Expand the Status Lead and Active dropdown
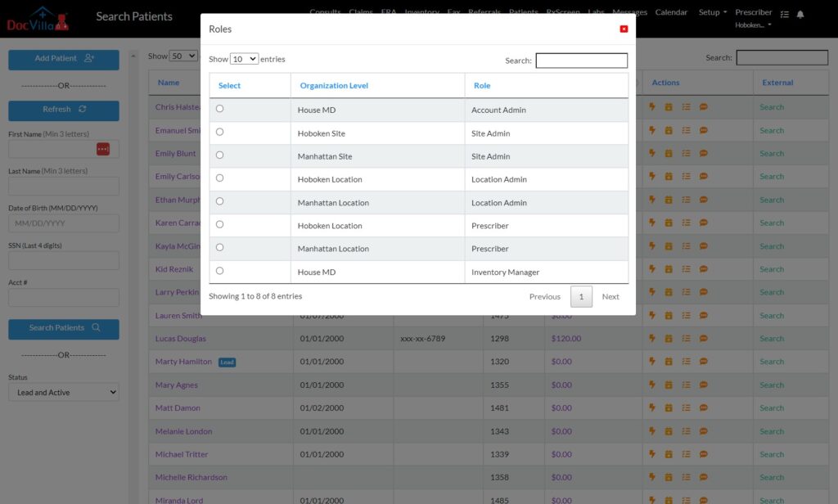The width and height of the screenshot is (838, 504). (x=64, y=392)
